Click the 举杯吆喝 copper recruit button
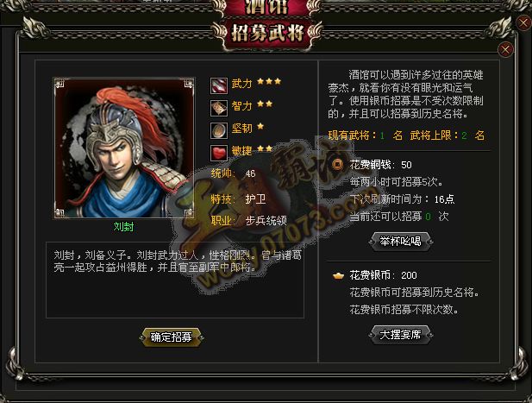 400,242
